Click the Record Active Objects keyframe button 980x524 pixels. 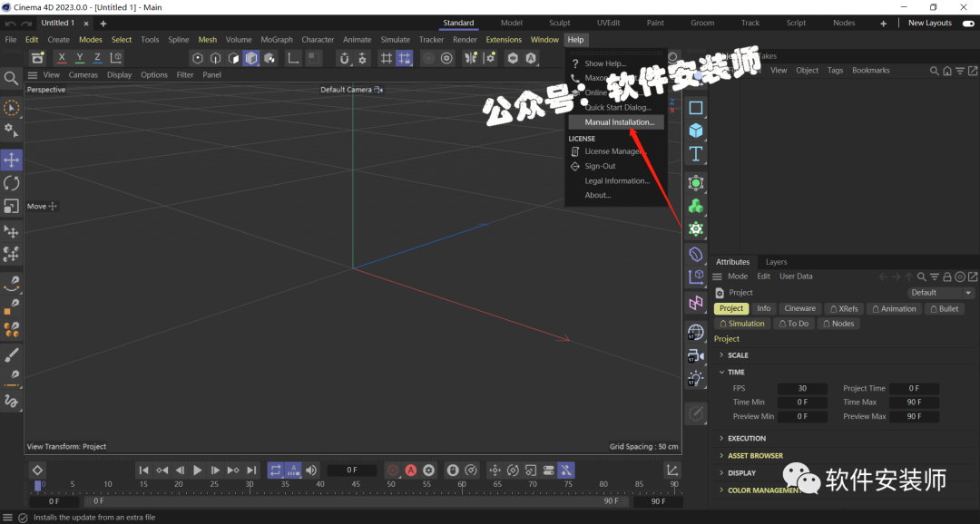pyautogui.click(x=393, y=471)
